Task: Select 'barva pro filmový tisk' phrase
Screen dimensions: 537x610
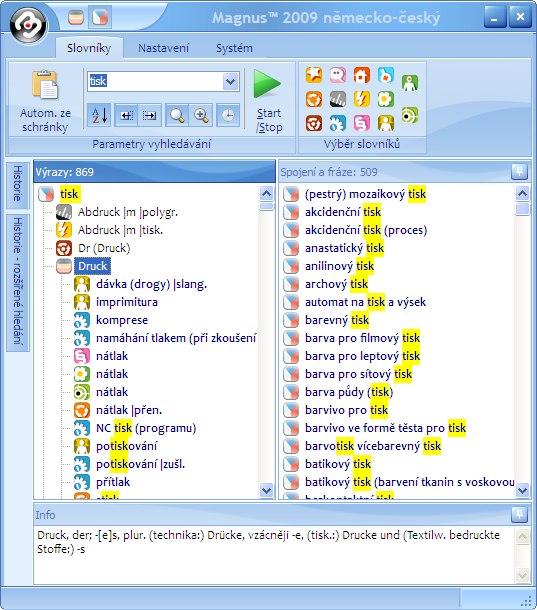Action: pos(362,338)
